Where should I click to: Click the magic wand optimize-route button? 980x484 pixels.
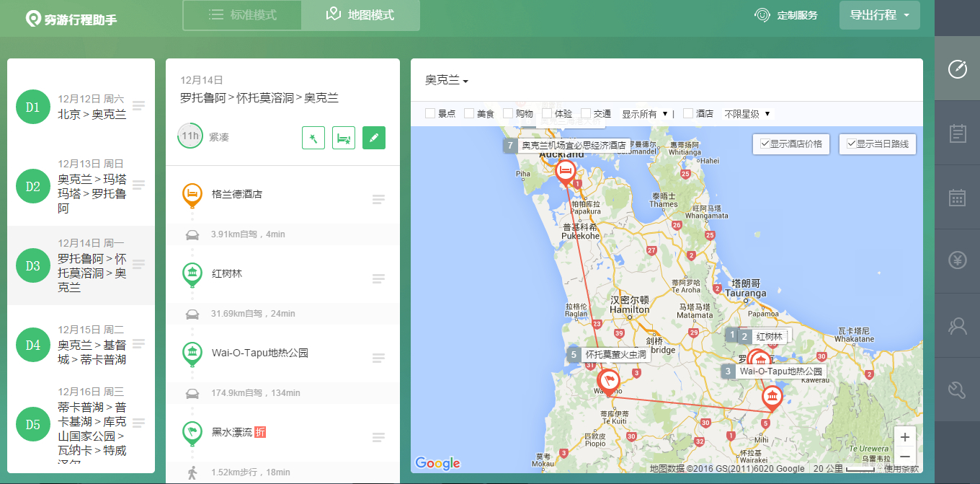[313, 138]
